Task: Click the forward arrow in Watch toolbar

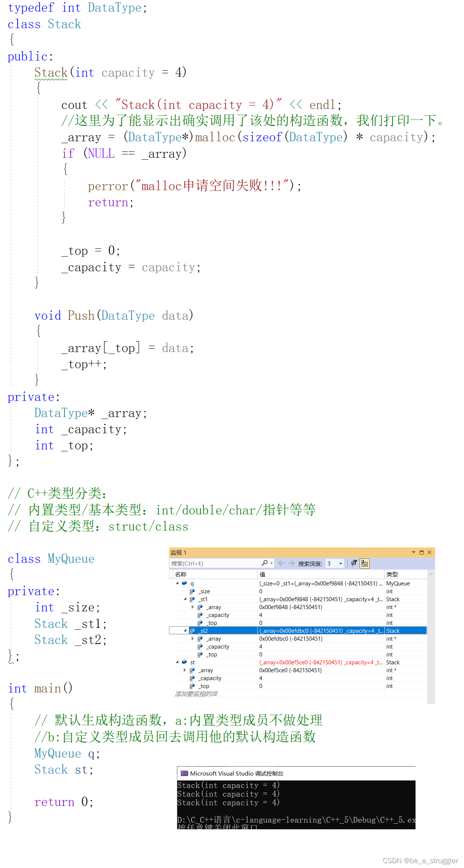Action: [x=291, y=563]
